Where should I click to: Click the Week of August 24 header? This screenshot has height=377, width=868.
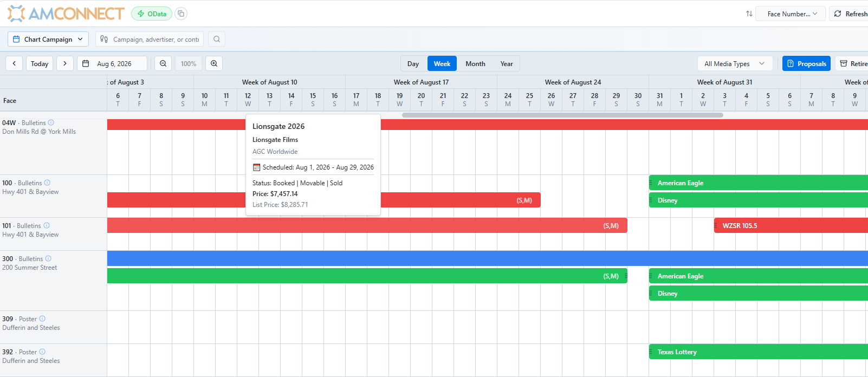tap(573, 82)
